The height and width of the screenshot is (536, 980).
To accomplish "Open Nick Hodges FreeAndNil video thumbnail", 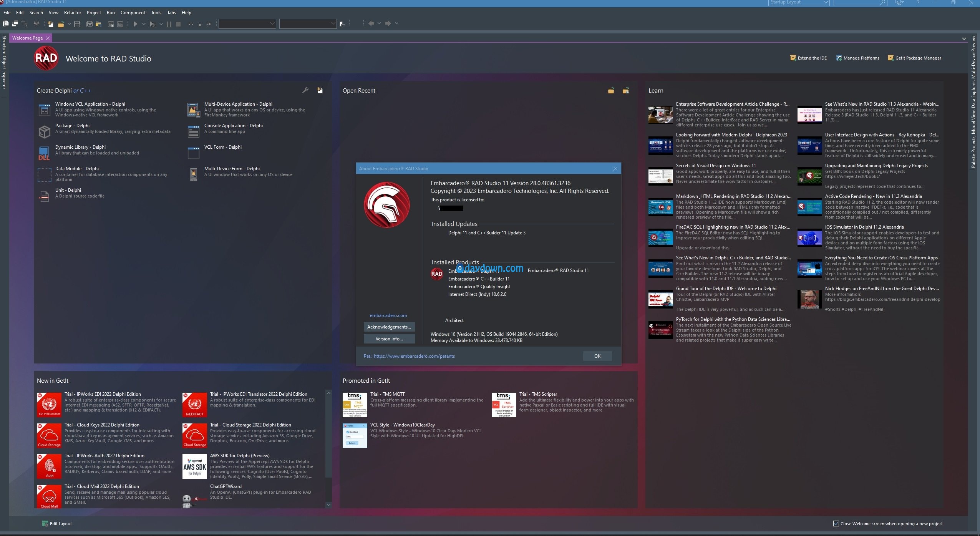I will [x=809, y=299].
